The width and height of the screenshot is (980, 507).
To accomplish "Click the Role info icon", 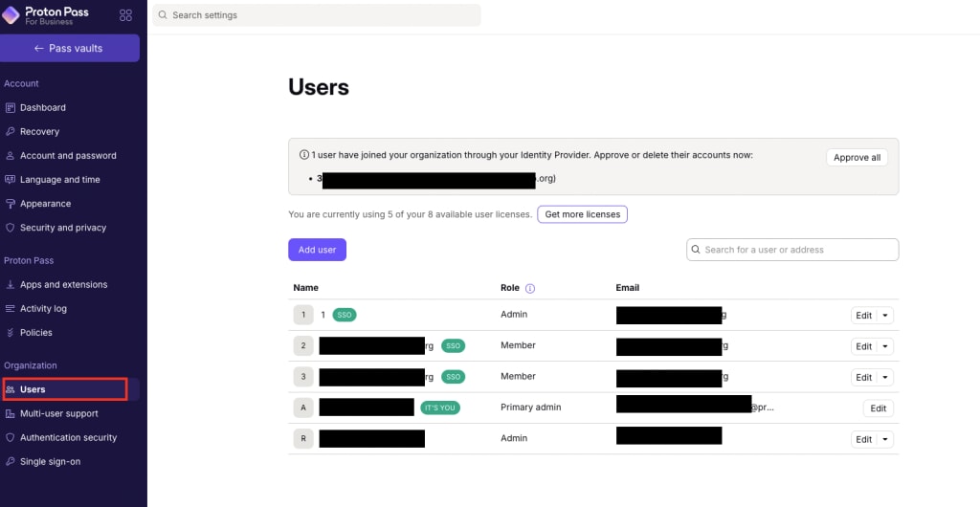I will pos(530,288).
